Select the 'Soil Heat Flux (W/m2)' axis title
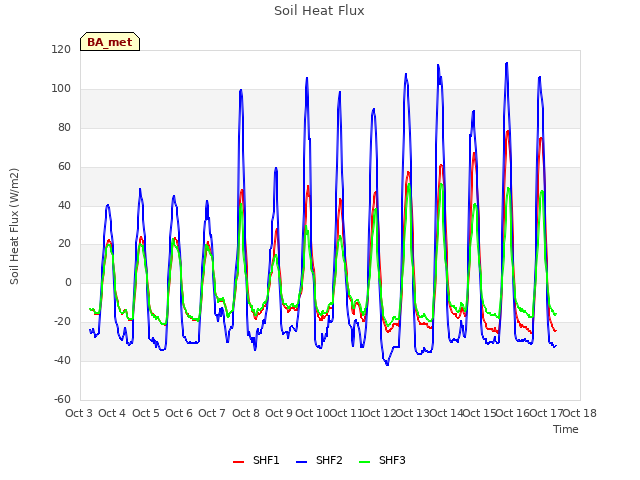This screenshot has width=640, height=480. (x=14, y=226)
